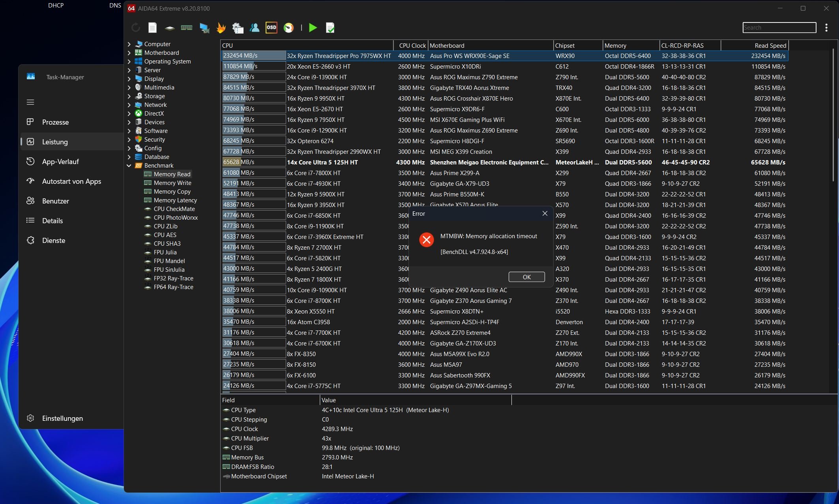Click the Report document icon in toolbar
The width and height of the screenshot is (839, 504).
coord(152,28)
